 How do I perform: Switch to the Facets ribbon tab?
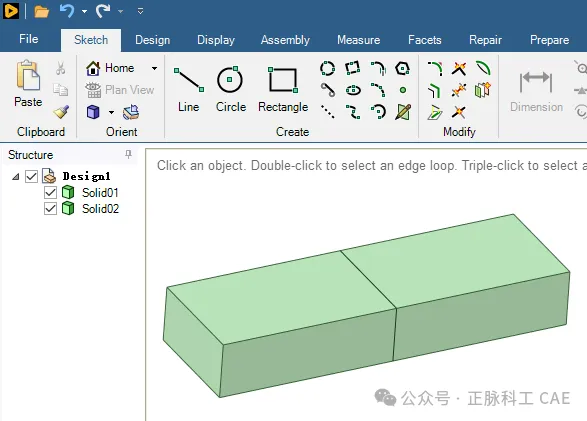pyautogui.click(x=425, y=40)
